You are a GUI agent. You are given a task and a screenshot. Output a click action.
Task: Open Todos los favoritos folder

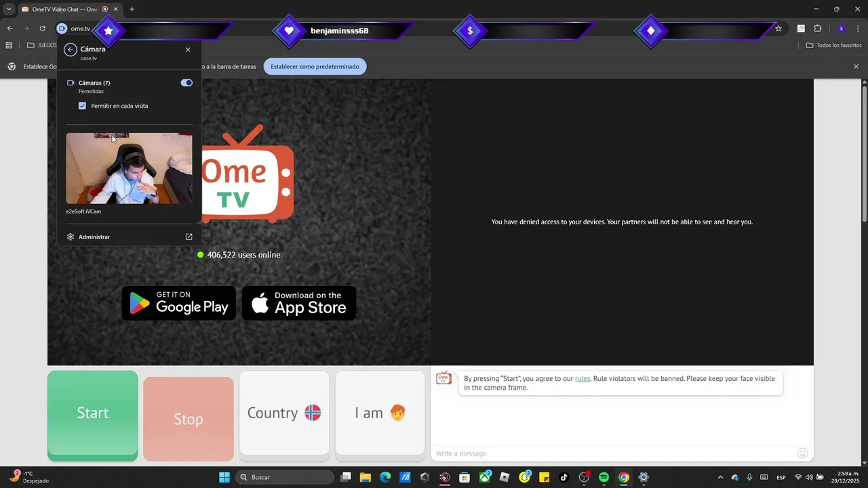click(x=833, y=45)
